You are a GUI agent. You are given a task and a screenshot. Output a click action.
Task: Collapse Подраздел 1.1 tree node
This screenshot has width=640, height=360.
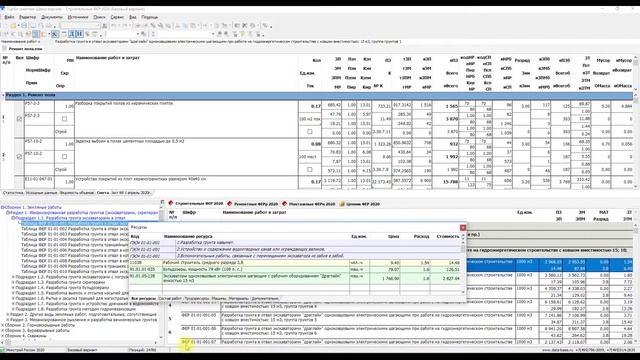(13, 218)
